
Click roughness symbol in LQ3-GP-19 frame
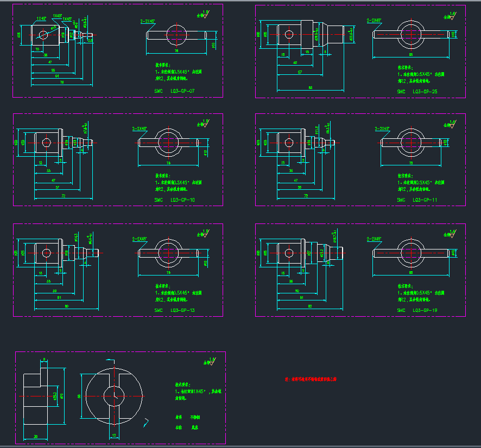click(x=451, y=232)
